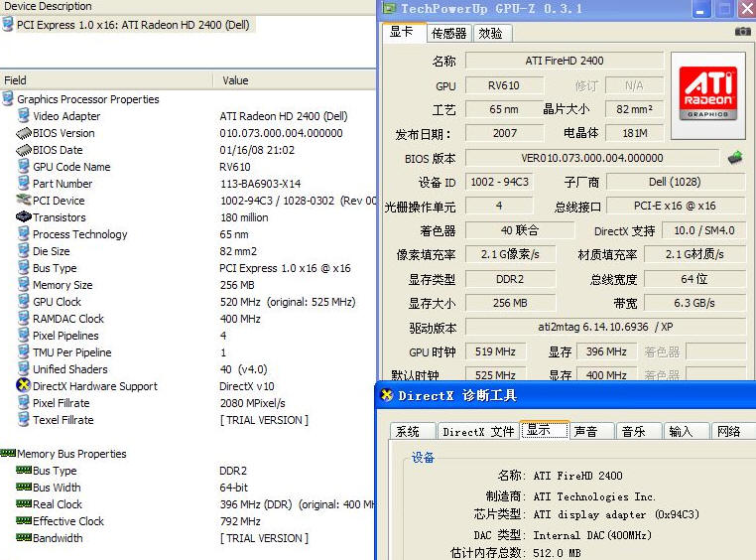This screenshot has height=560, width=756.
Task: Click the value 010.073.000.004.000000 in left panel
Action: [281, 133]
